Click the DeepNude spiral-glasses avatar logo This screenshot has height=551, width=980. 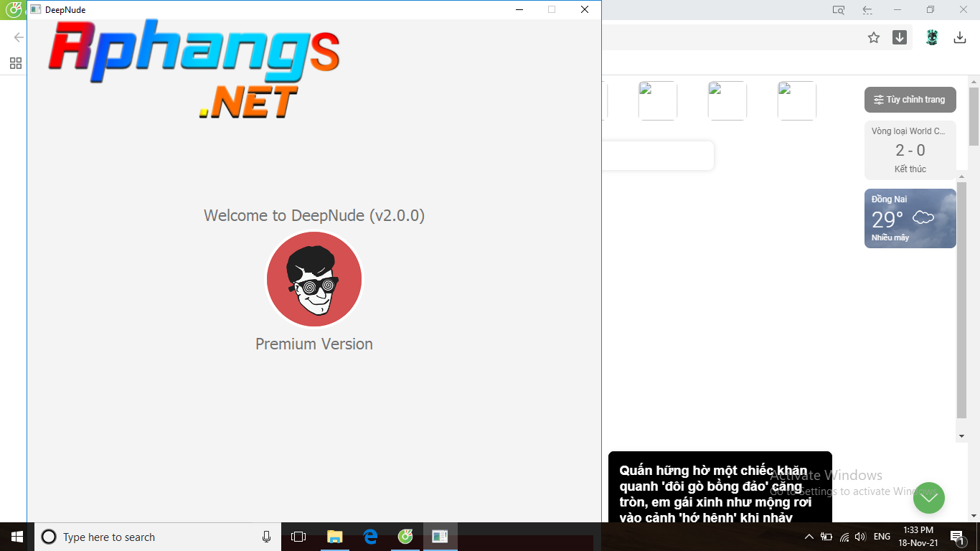(x=314, y=279)
